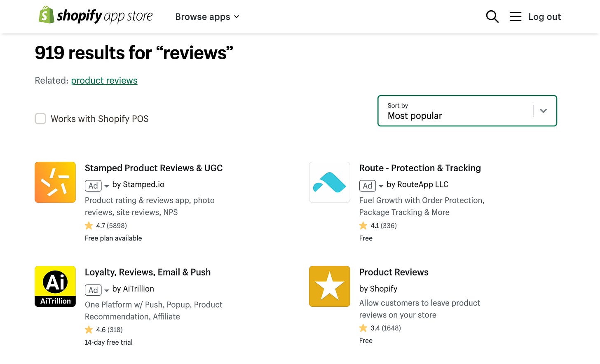Click the star icon beside 3.4 (1648)
The width and height of the screenshot is (600, 364).
[363, 328]
